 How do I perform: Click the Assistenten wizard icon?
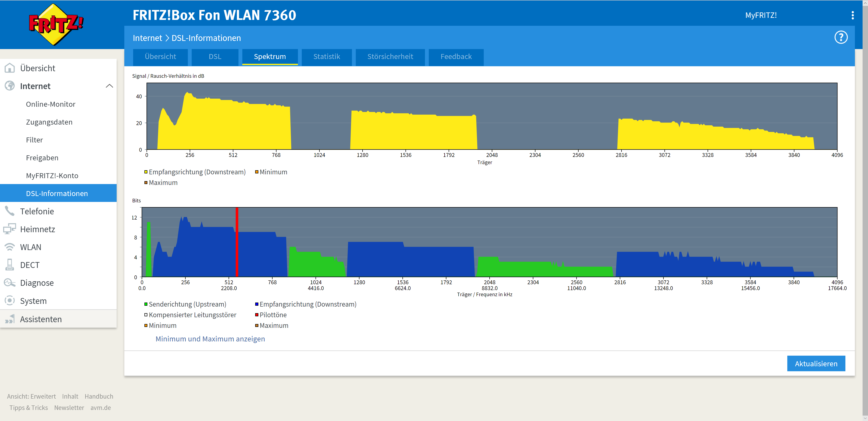(x=10, y=319)
